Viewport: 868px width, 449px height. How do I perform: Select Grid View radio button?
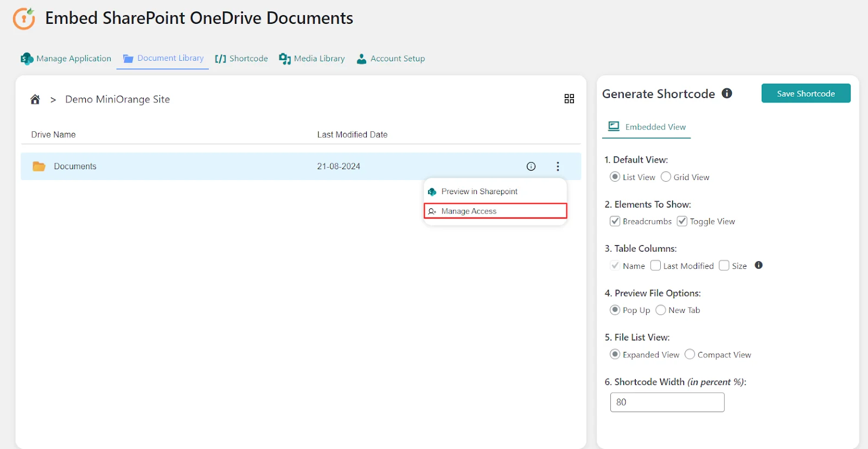(x=666, y=177)
